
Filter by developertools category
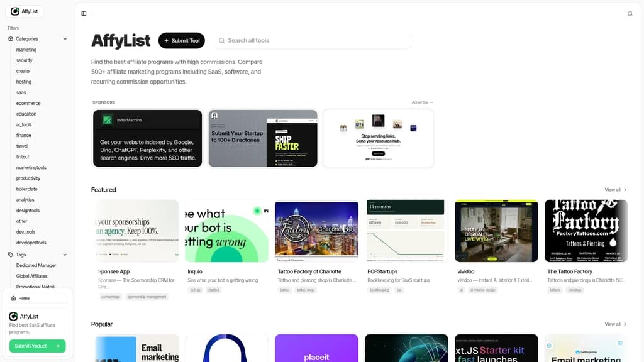pyautogui.click(x=31, y=243)
